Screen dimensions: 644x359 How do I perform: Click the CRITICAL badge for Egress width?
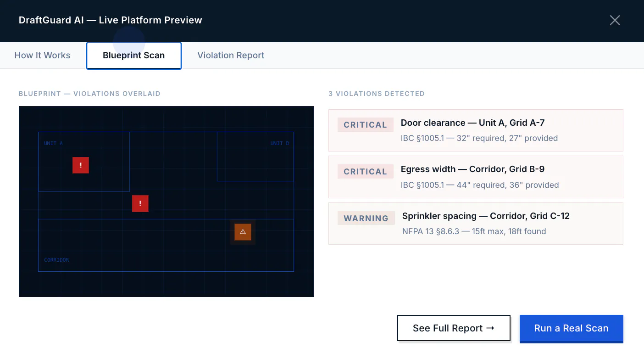point(366,172)
